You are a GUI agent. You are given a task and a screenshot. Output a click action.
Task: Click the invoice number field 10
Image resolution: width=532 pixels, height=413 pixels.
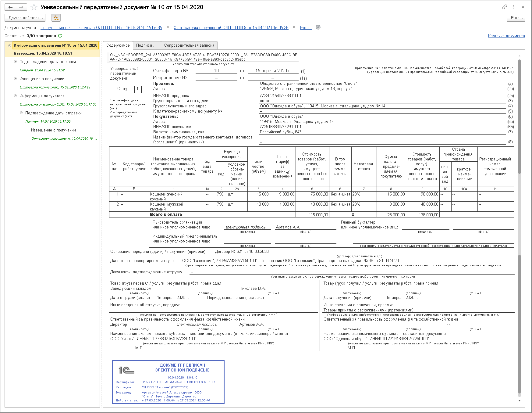click(216, 71)
